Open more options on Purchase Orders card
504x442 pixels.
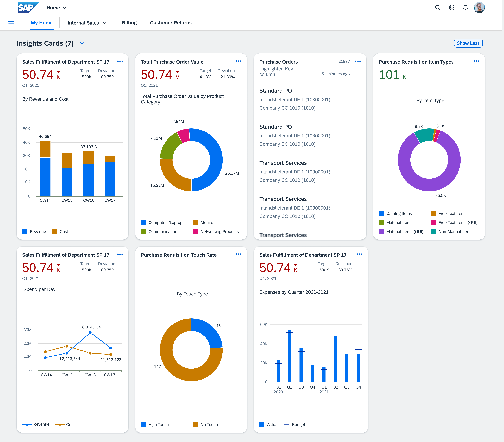coord(358,61)
